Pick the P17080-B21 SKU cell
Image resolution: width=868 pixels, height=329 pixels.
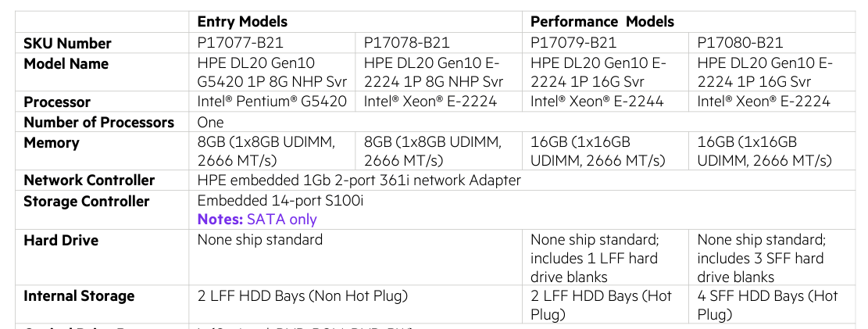pyautogui.click(x=740, y=43)
